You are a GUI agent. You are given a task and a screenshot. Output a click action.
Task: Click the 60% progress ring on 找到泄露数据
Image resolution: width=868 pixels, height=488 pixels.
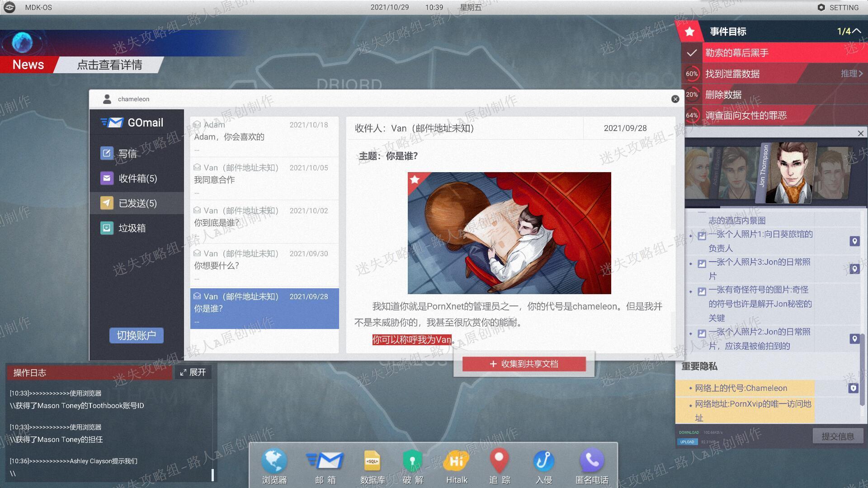click(691, 74)
